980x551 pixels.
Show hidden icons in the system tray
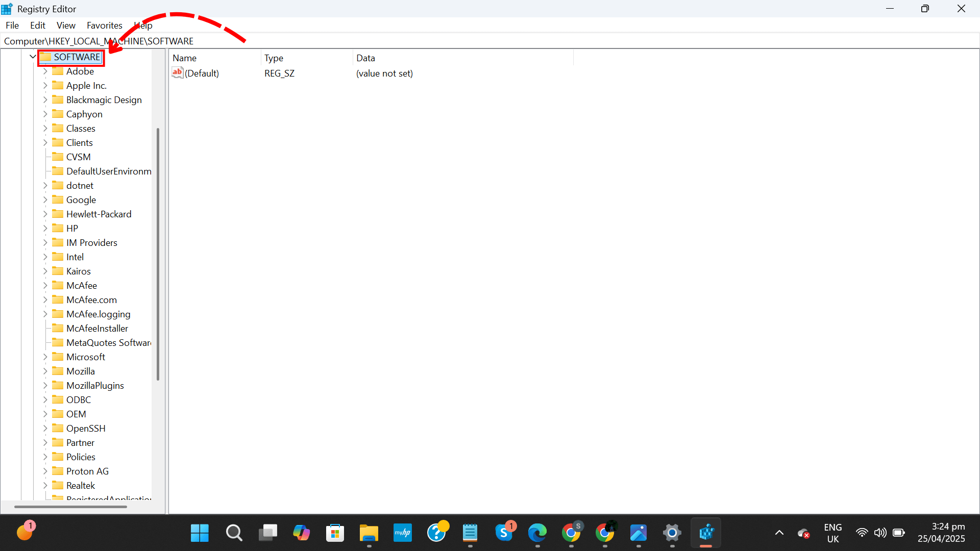[779, 532]
